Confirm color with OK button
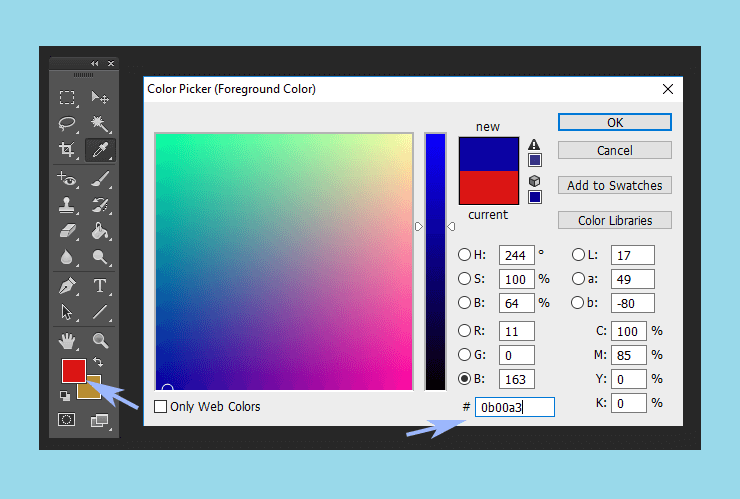 click(614, 122)
